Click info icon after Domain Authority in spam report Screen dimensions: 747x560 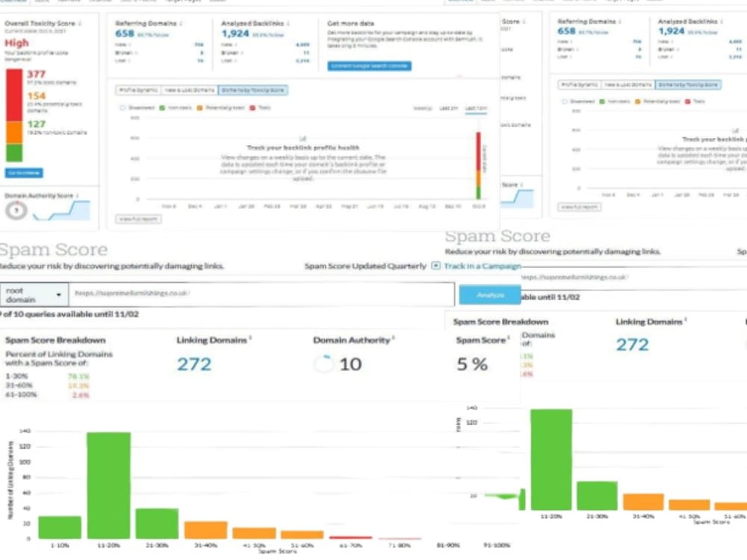pos(394,338)
